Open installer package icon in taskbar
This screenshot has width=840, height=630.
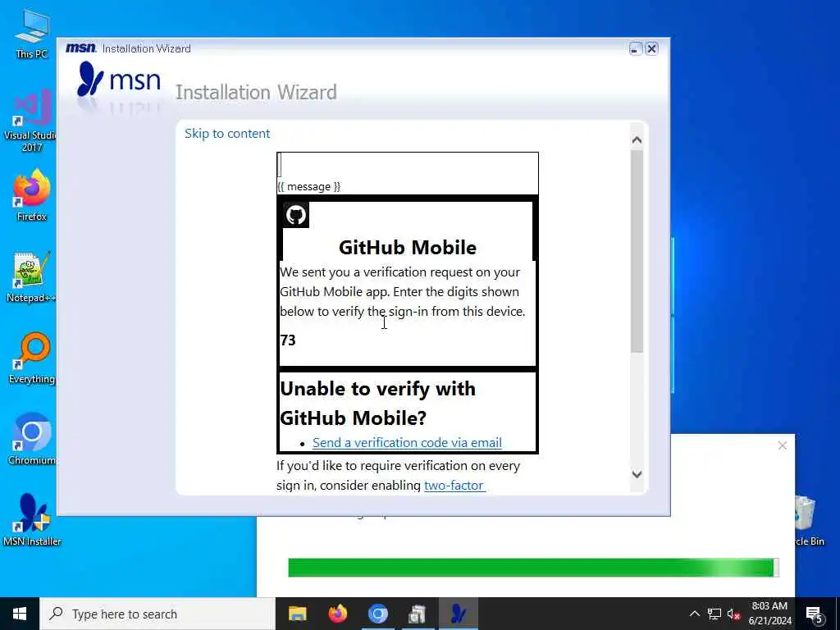(x=418, y=614)
